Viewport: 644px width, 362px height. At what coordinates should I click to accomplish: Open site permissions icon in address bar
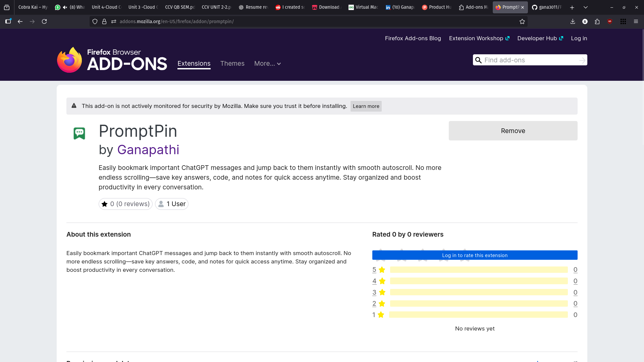(114, 21)
